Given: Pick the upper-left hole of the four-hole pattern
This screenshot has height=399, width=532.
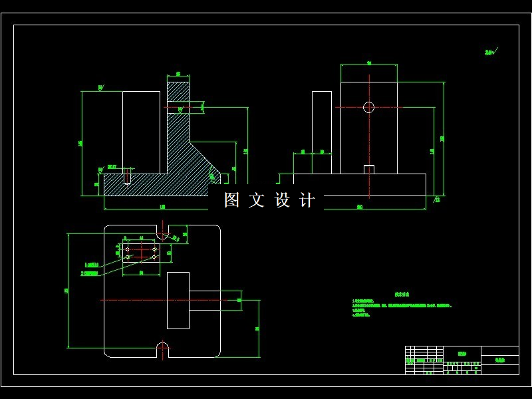Looking at the screenshot, I should pos(128,249).
